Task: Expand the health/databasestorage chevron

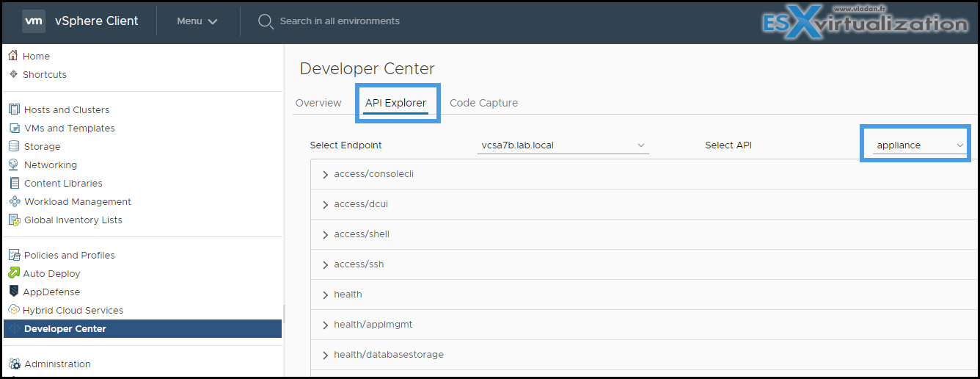Action: pyautogui.click(x=325, y=355)
